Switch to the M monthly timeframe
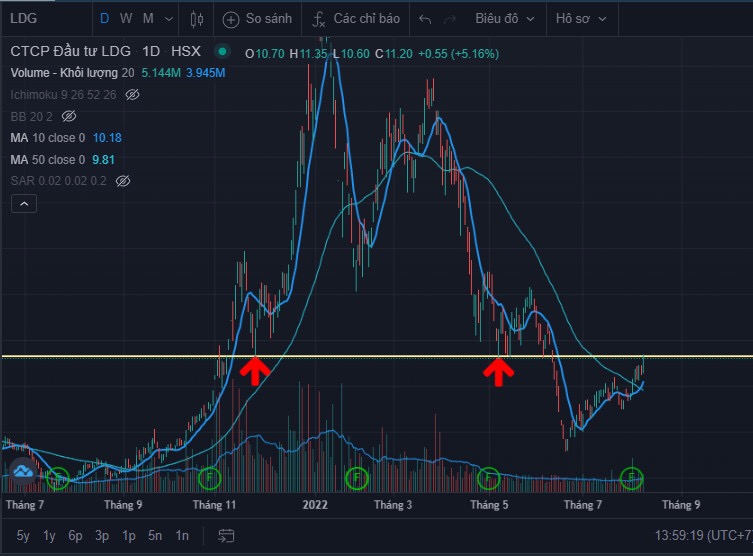This screenshot has width=753, height=556. coord(148,19)
